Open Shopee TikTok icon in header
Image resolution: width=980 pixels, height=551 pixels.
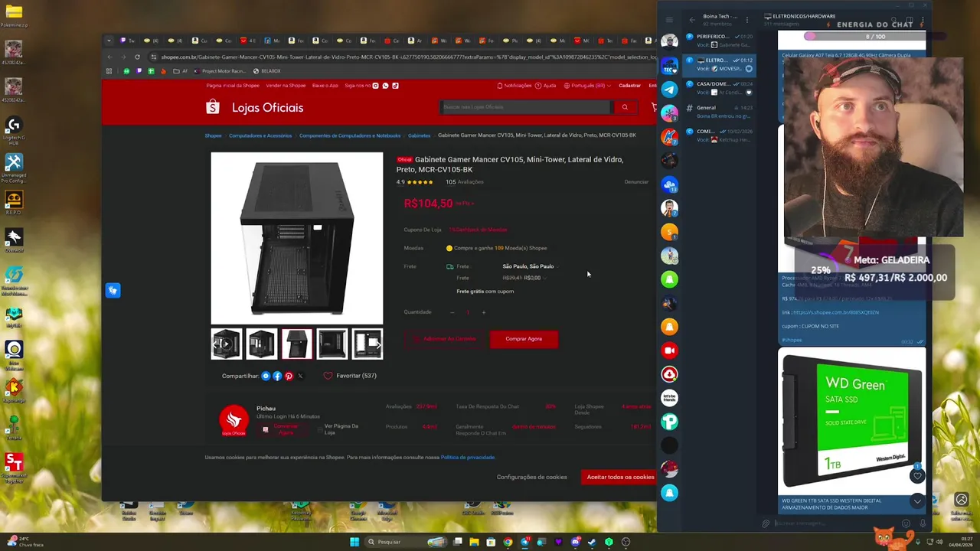click(x=395, y=86)
